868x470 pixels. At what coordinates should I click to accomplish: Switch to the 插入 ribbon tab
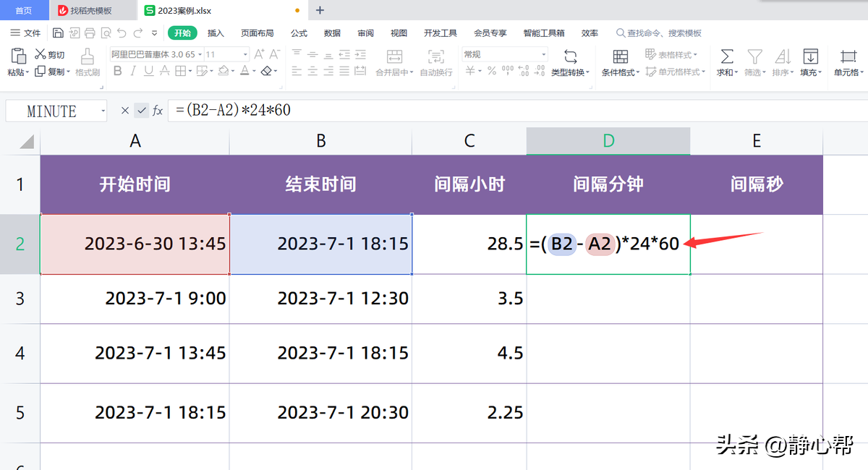point(216,33)
